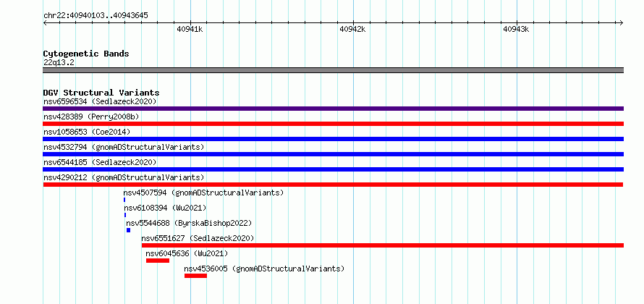Open nsv4290212 (gnomADStructuralVariants) label
The height and width of the screenshot is (304, 644).
pos(124,177)
